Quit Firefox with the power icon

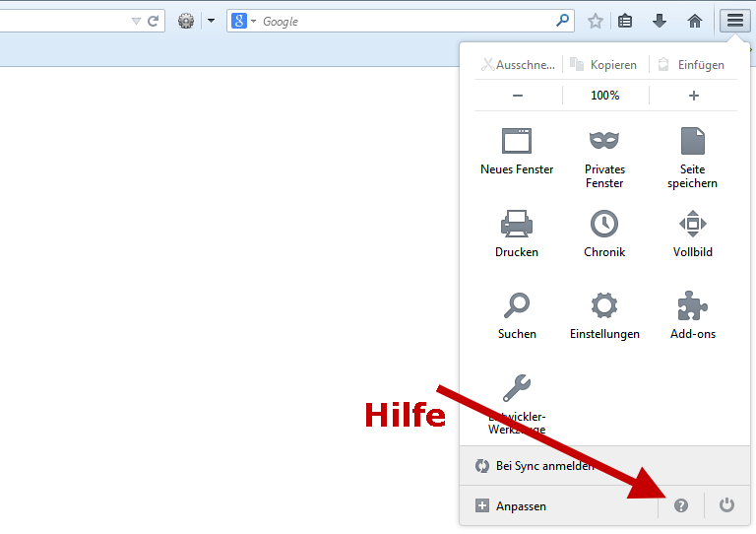pos(726,505)
